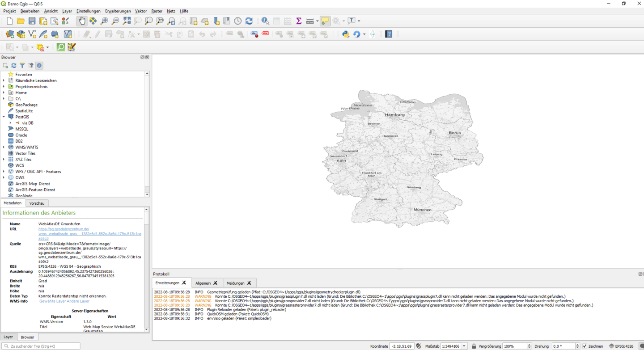This screenshot has height=350, width=644.
Task: Switch to the Vorschau tab
Action: [x=37, y=203]
